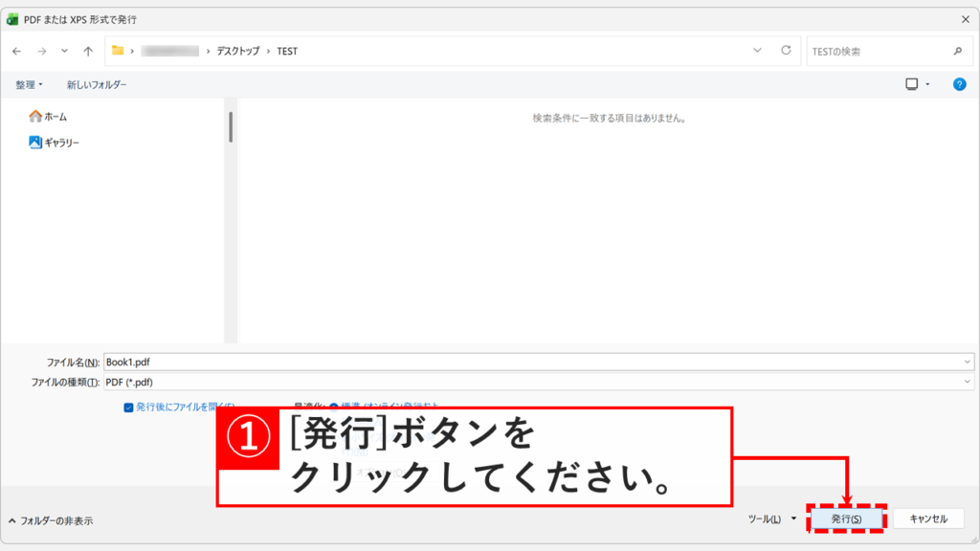Viewport: 980px width, 551px height.
Task: Go forward with the right arrow icon
Action: pos(42,52)
